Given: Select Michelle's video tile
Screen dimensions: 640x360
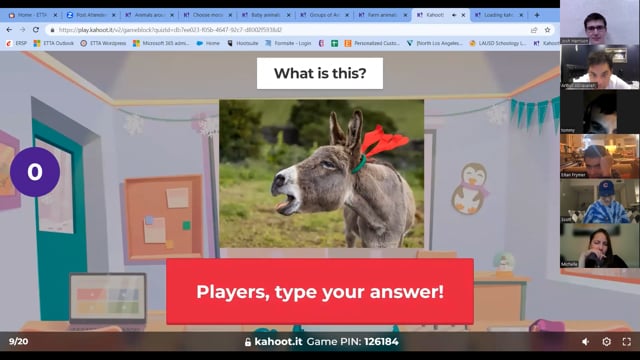Looking at the screenshot, I should 599,246.
